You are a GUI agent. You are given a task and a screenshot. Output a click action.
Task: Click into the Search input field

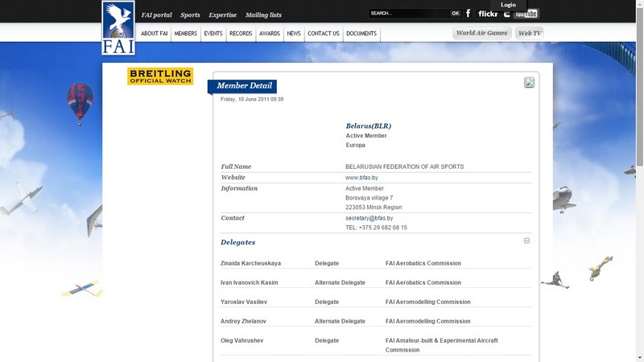coord(408,14)
